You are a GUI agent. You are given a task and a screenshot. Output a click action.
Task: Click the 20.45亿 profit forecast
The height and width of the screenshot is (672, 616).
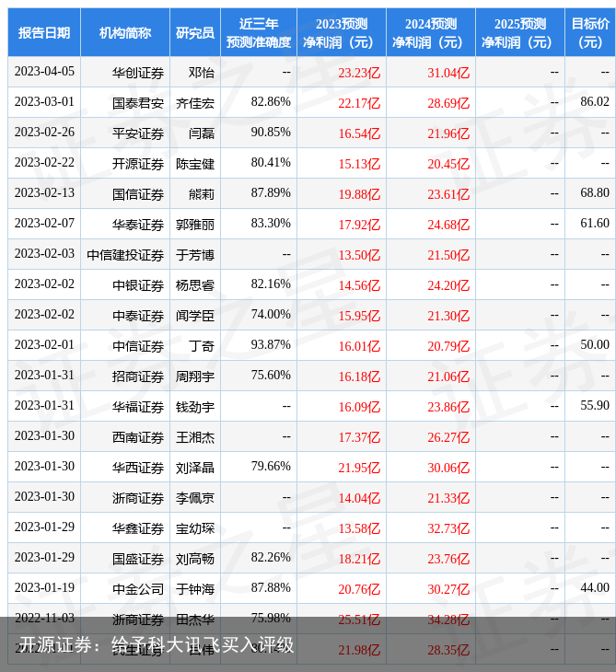point(448,164)
